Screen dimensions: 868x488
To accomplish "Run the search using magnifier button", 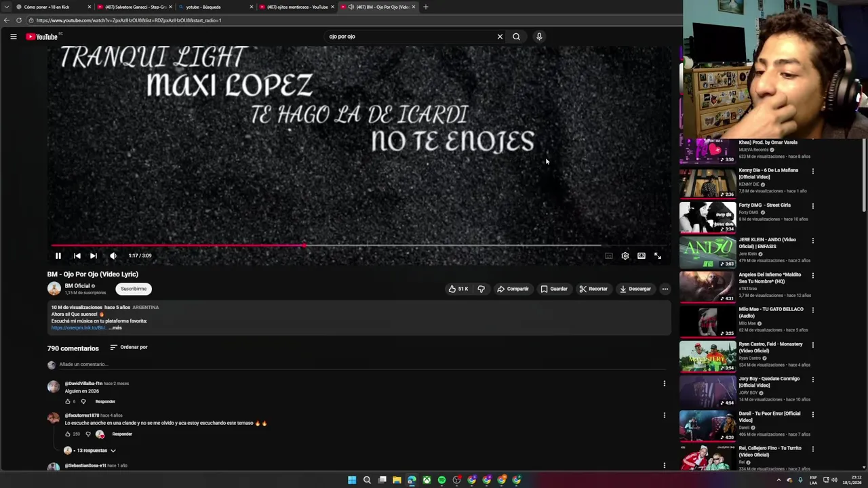I will [516, 37].
